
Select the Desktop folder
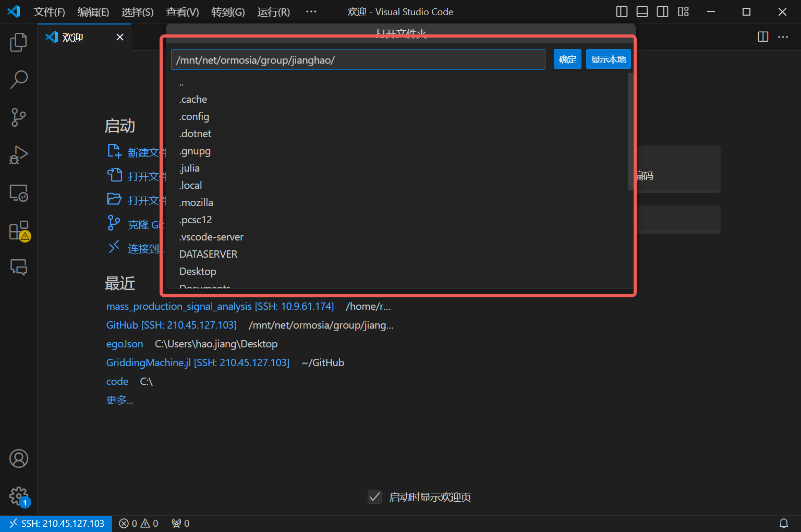coord(397,271)
